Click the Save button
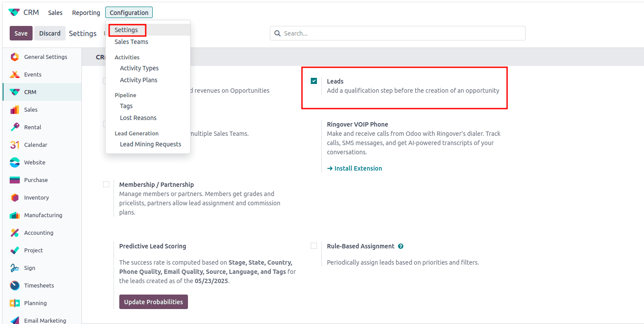Image resolution: width=644 pixels, height=324 pixels. 21,33
